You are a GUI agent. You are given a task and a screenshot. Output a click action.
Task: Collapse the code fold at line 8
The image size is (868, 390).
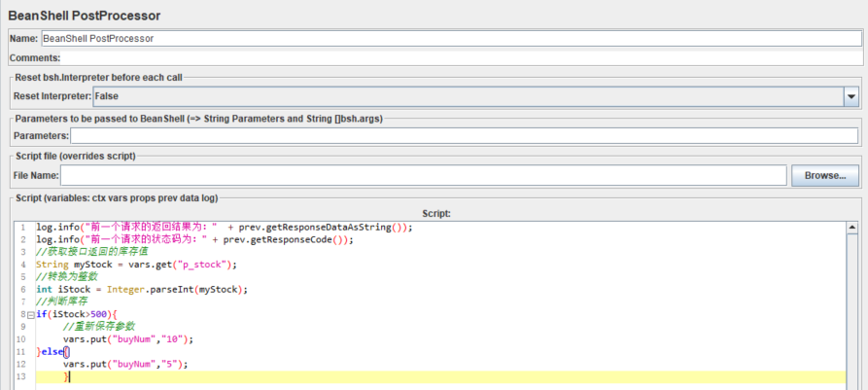pos(31,315)
